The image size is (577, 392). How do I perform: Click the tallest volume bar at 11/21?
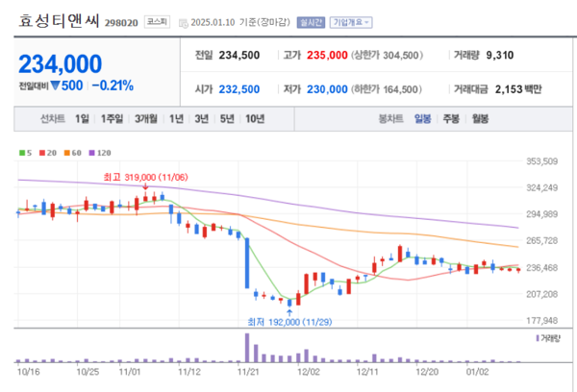pyautogui.click(x=247, y=348)
